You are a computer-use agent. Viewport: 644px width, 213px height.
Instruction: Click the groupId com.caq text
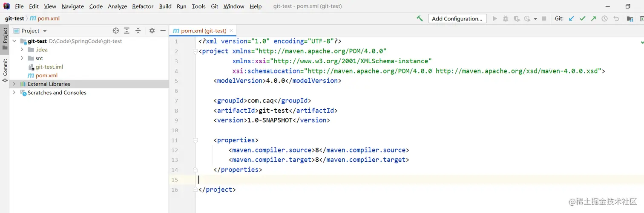pos(262,101)
